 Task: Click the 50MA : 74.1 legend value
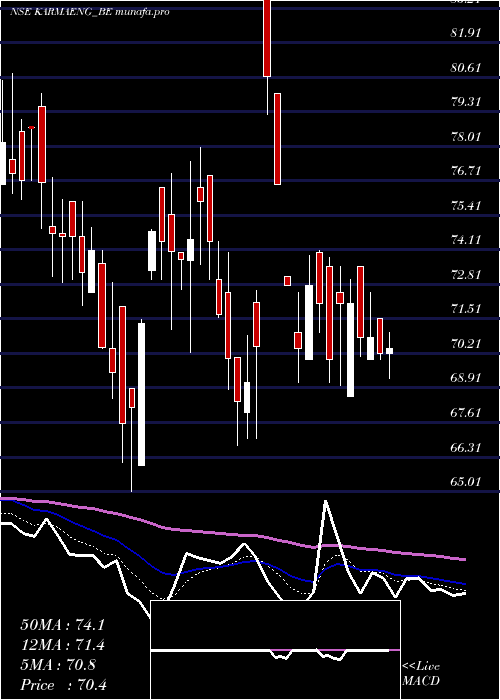click(x=62, y=625)
